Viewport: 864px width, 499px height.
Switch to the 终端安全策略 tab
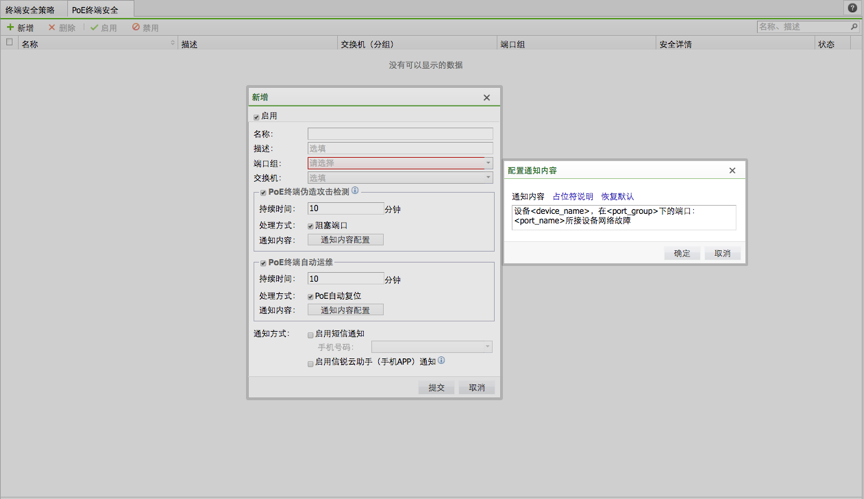pos(30,10)
